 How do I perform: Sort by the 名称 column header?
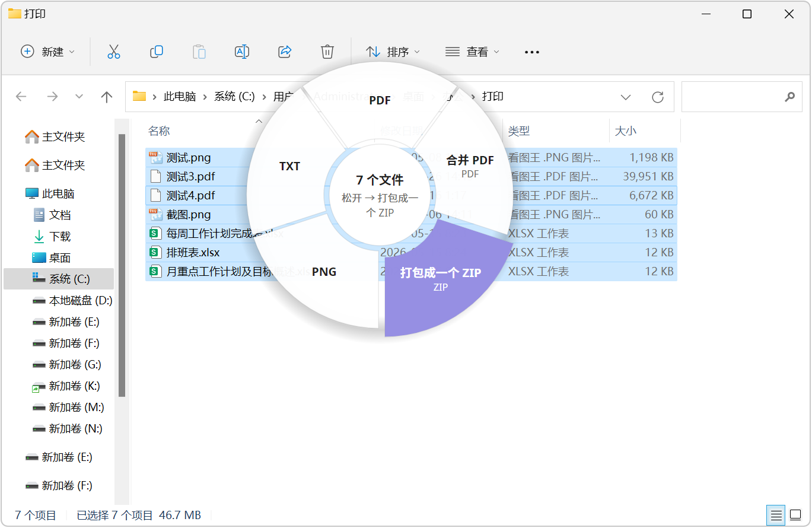pyautogui.click(x=159, y=131)
